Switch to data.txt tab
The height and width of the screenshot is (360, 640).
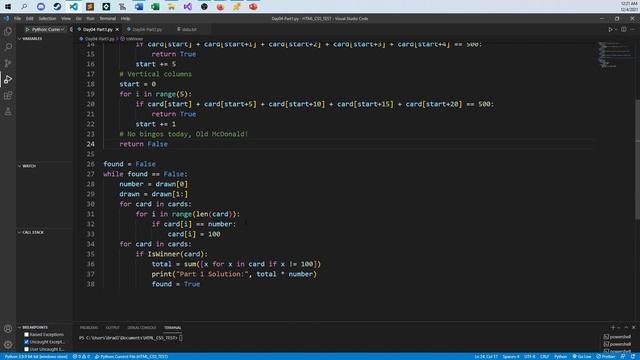[187, 29]
